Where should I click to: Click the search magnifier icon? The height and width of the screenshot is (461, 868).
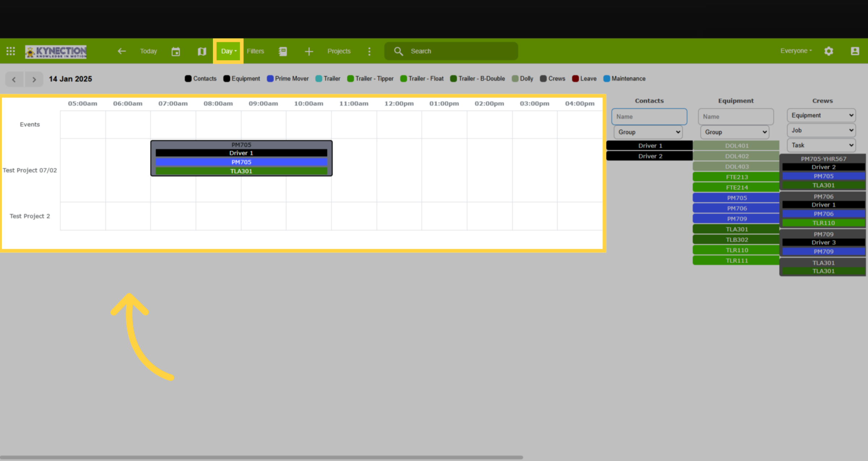[x=398, y=51]
